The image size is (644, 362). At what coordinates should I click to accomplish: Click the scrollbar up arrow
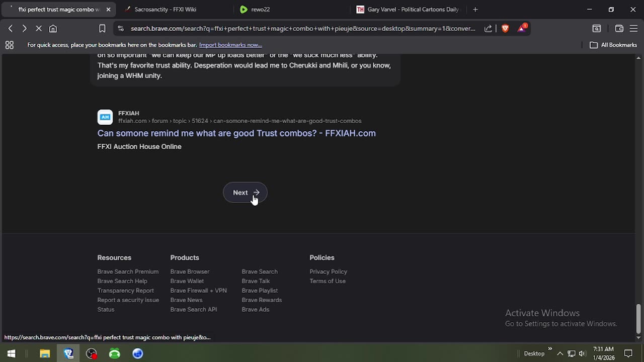click(638, 58)
